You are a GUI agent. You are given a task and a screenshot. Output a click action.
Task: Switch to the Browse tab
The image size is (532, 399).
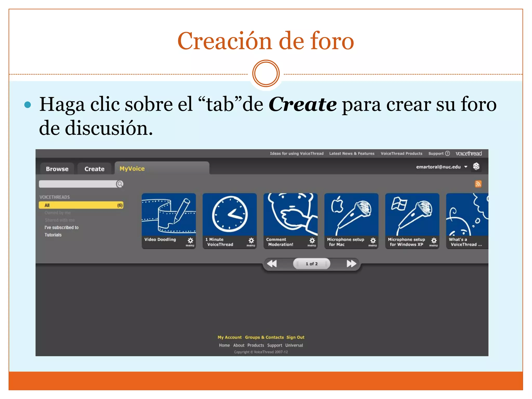[57, 169]
